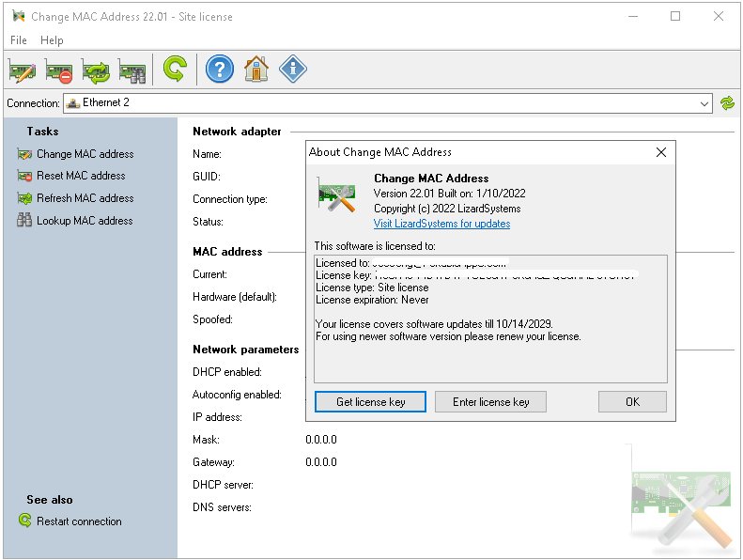Viewport: 743px width, 560px height.
Task: Click the network adapter icon in the Connection box
Action: point(73,103)
